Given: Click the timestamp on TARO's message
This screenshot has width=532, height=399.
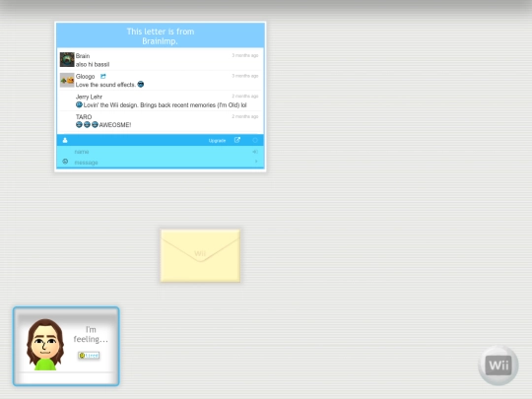Looking at the screenshot, I should 245,116.
